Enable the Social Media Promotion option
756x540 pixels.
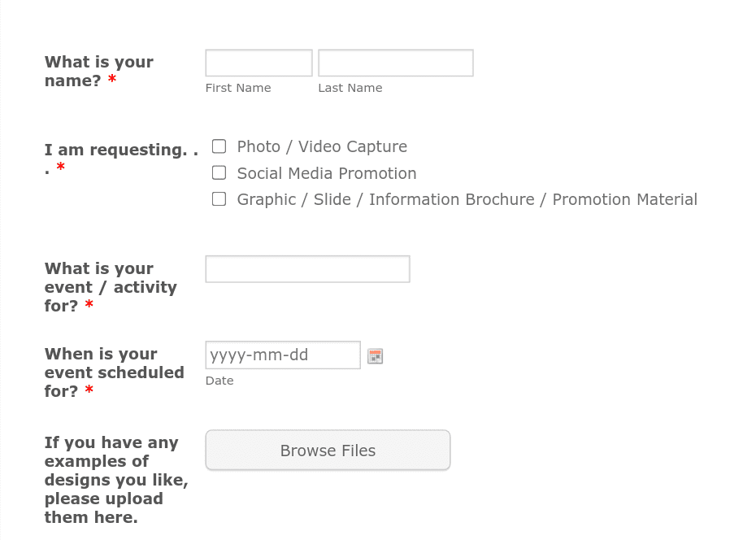pos(219,172)
